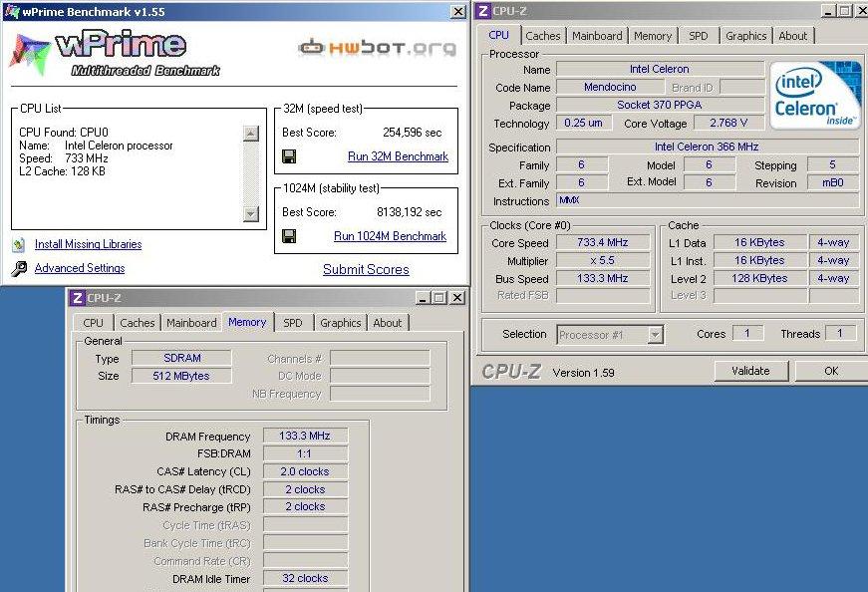Select Memory tab in Memory window

247,322
